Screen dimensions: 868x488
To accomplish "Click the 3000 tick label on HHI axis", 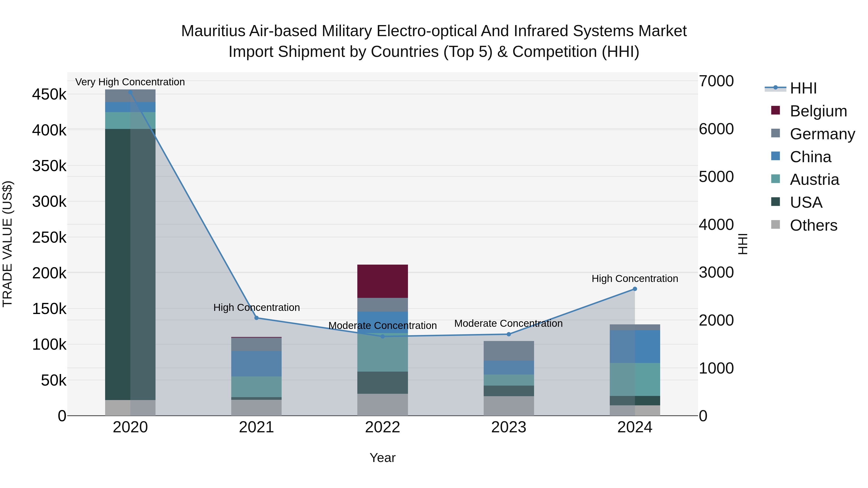I will tap(716, 273).
